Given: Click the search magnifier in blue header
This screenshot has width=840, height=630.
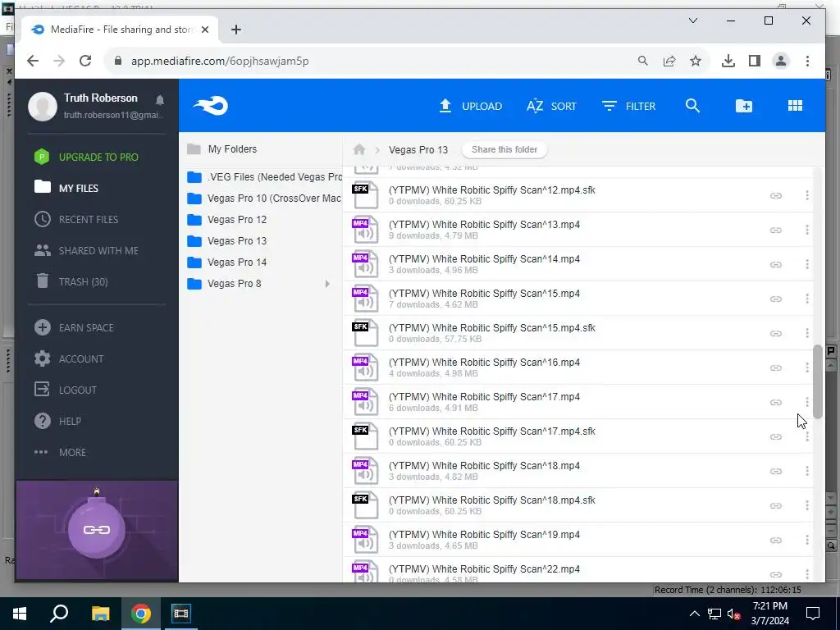Looking at the screenshot, I should tap(692, 106).
